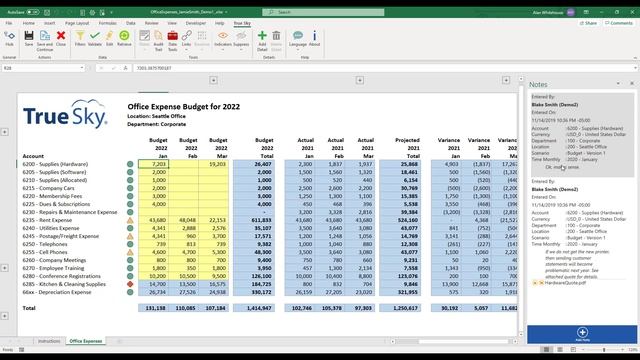The width and height of the screenshot is (640, 360).
Task: Click the formula bar value field
Action: [x=384, y=68]
